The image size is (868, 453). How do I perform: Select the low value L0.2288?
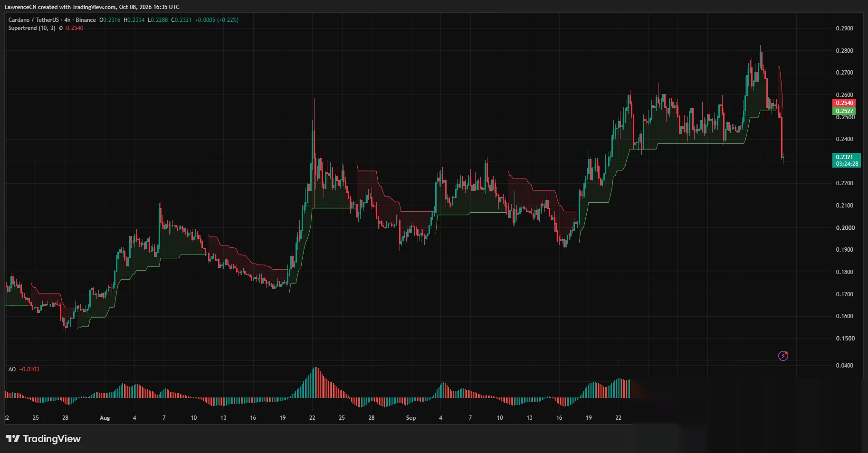(x=158, y=20)
